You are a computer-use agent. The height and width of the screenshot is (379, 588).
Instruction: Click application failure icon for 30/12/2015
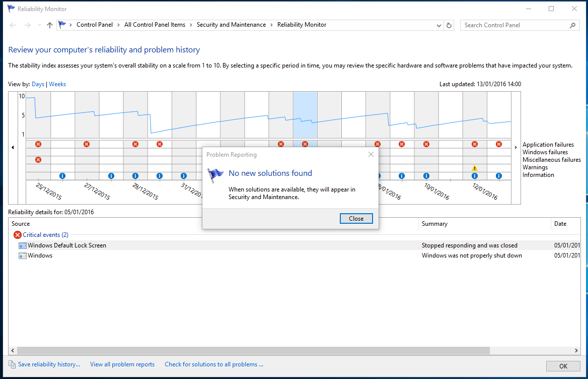[160, 144]
